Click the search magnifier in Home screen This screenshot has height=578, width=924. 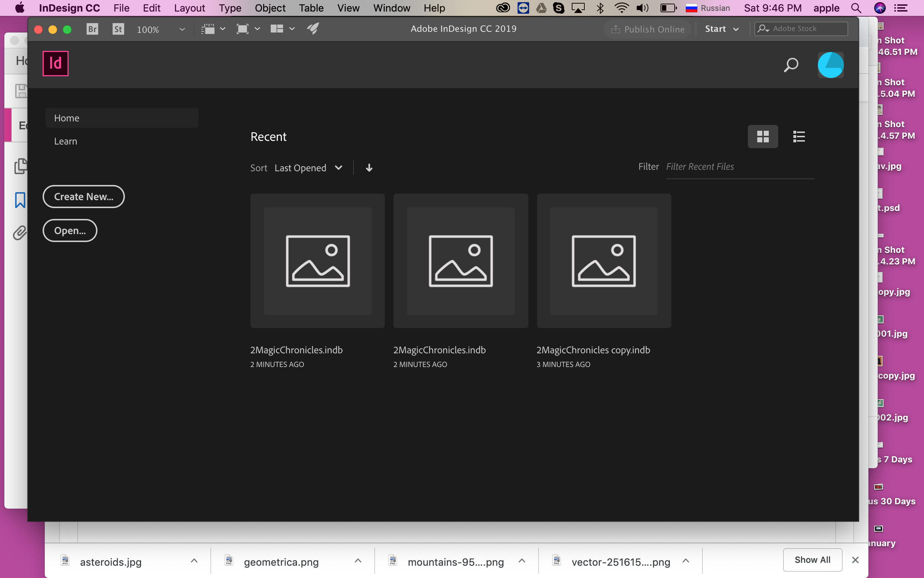[791, 65]
